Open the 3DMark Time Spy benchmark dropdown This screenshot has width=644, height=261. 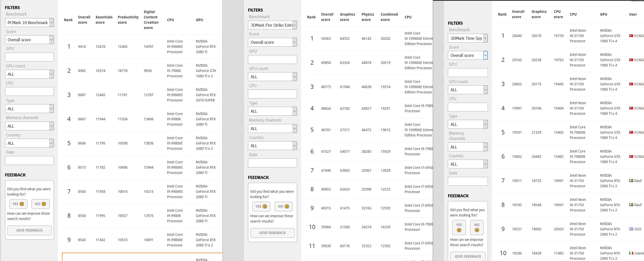click(468, 38)
